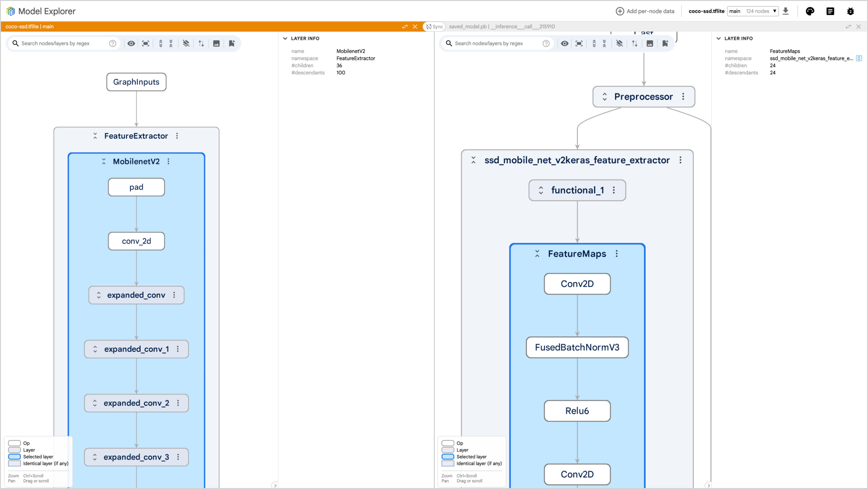868x489 pixels.
Task: Fit the left graph to screen
Action: [x=145, y=43]
